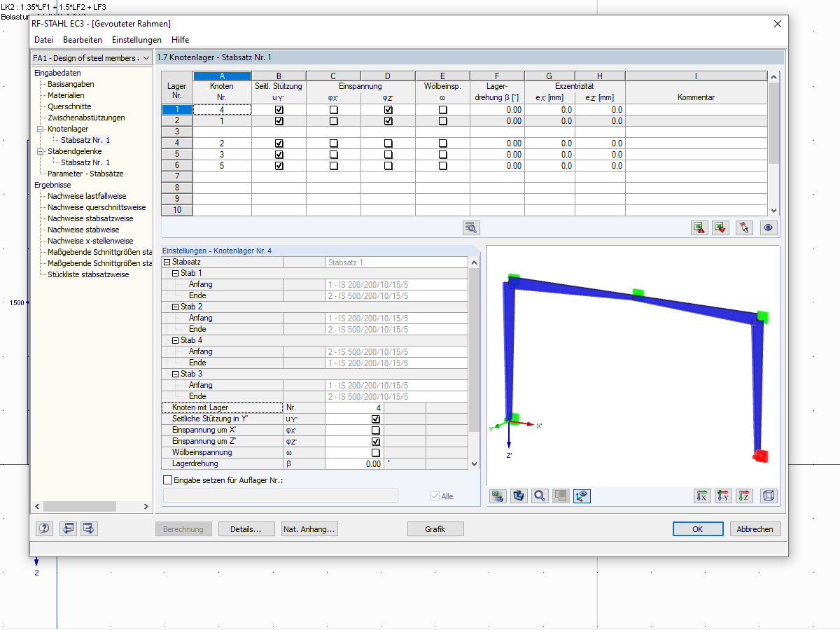
Task: Go to previous table with left arrow icon
Action: point(67,529)
